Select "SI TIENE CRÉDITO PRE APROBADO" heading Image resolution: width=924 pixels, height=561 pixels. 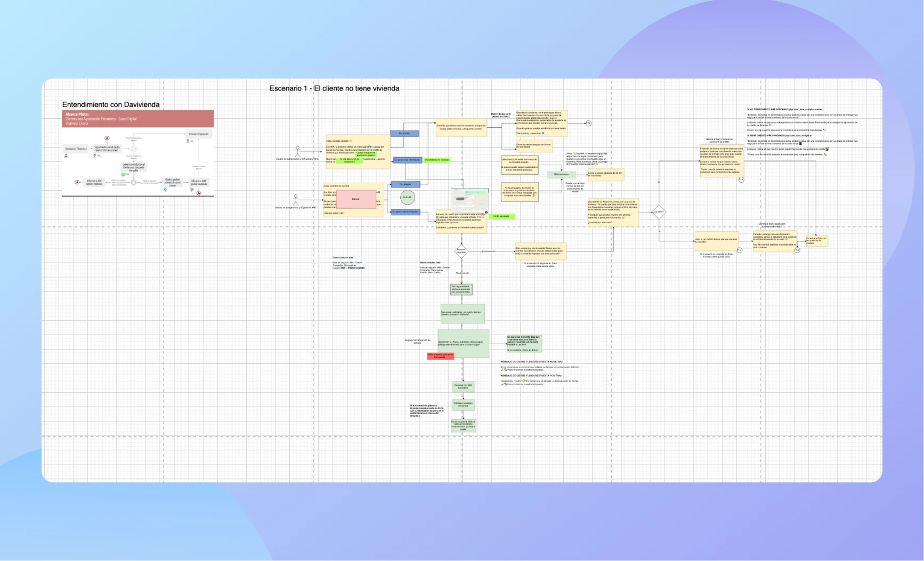tap(779, 136)
